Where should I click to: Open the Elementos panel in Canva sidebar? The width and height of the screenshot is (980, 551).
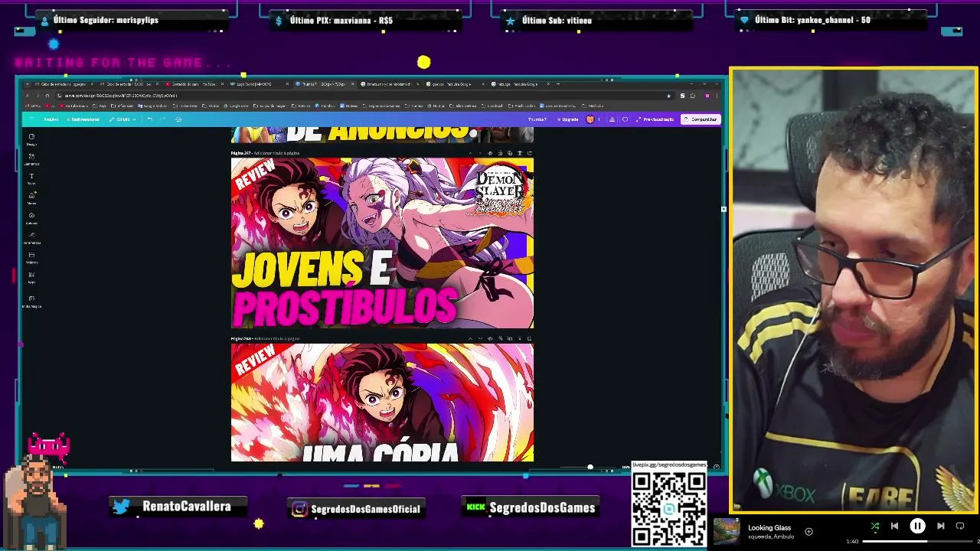click(x=31, y=158)
